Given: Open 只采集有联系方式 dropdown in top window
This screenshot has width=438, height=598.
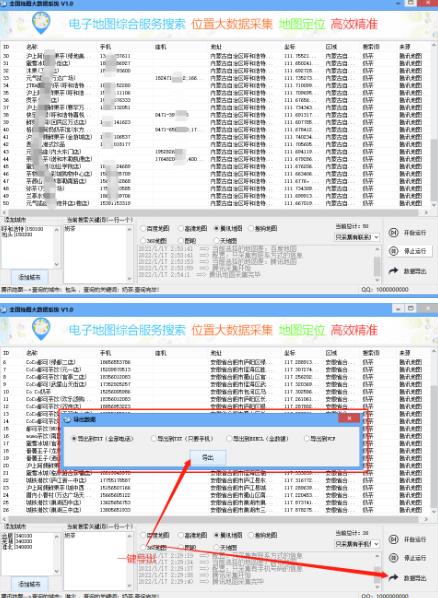Looking at the screenshot, I should (357, 237).
